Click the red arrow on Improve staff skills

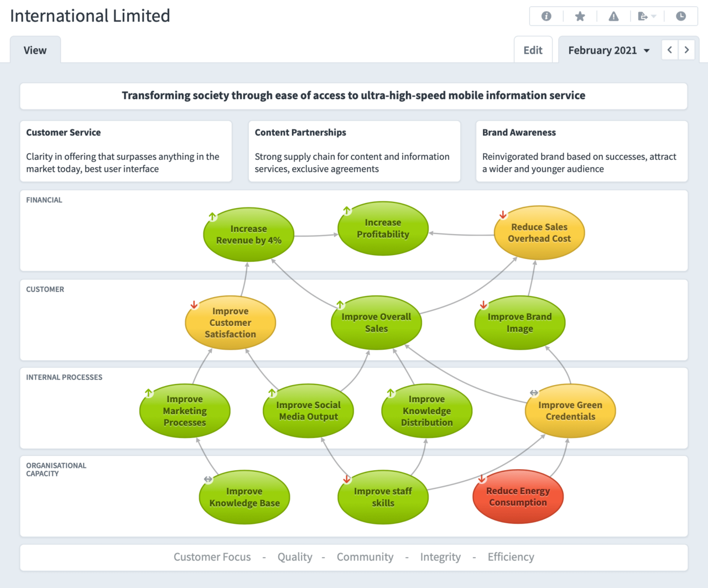click(x=347, y=478)
